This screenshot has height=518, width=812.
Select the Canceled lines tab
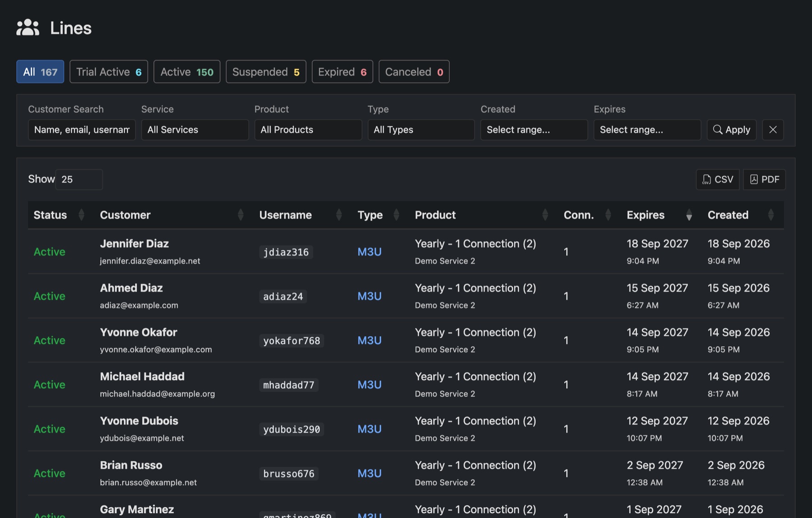click(414, 72)
